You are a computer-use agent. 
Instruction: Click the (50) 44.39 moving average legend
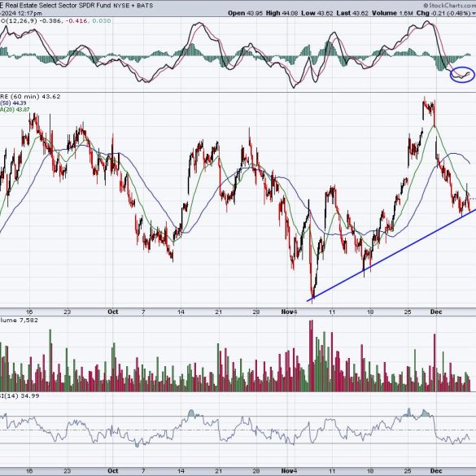pos(13,103)
